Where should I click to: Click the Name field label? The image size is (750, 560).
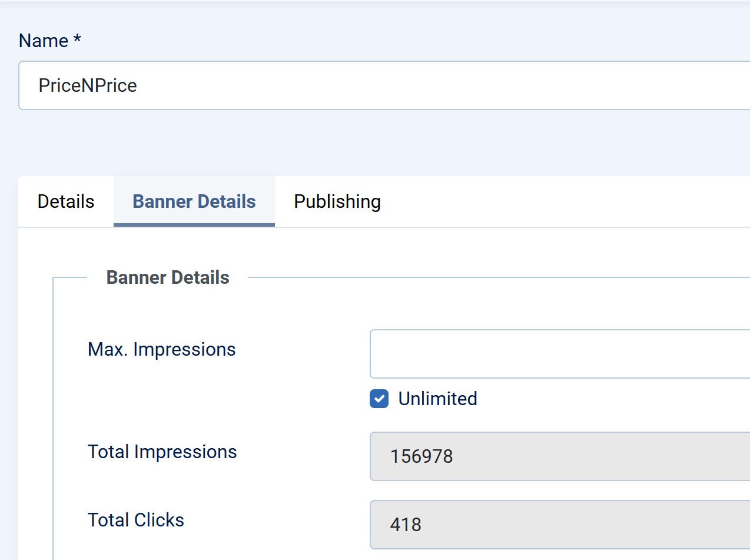[44, 41]
